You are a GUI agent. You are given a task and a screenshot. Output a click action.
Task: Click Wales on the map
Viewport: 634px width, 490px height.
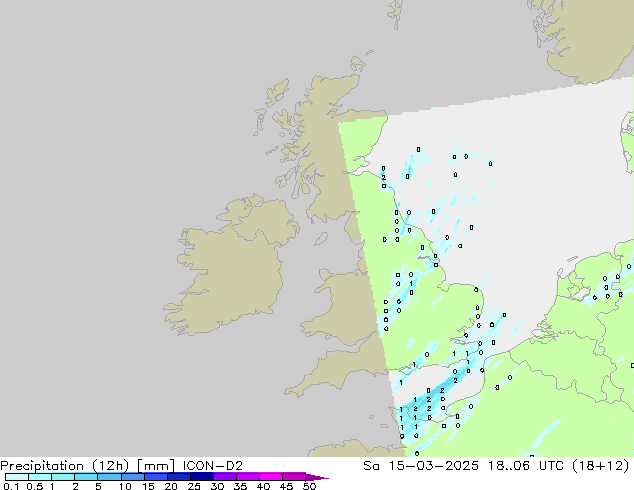point(340,300)
